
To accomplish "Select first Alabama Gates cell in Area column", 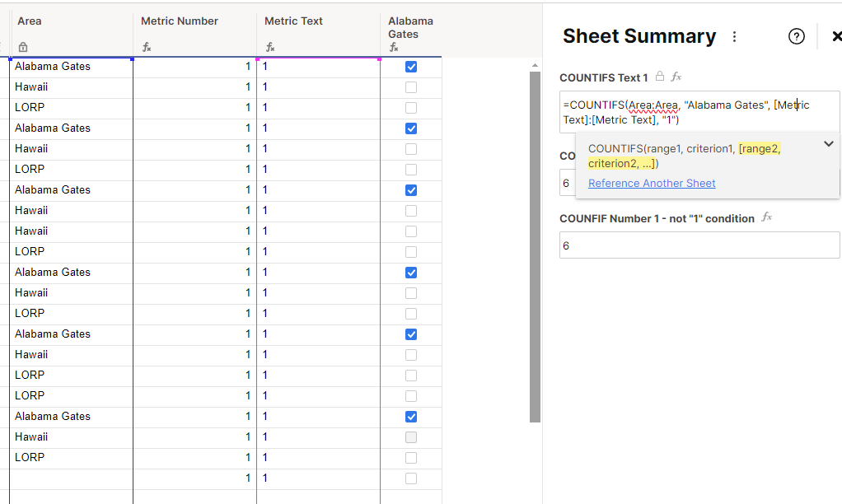I will click(x=71, y=67).
